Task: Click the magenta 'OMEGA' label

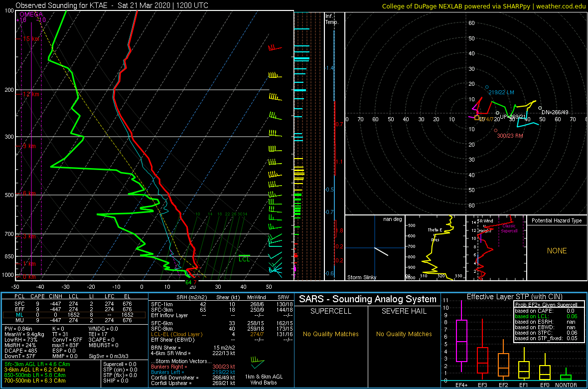Action: pos(31,14)
